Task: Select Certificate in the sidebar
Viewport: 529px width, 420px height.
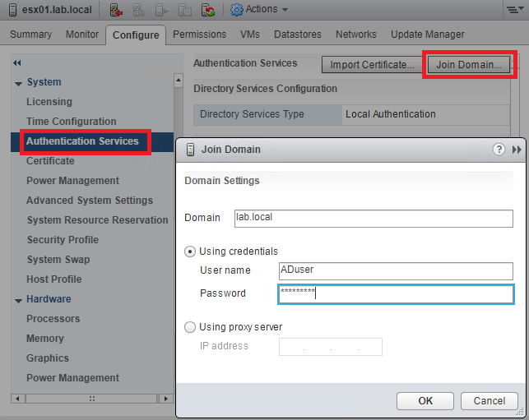Action: pyautogui.click(x=50, y=161)
